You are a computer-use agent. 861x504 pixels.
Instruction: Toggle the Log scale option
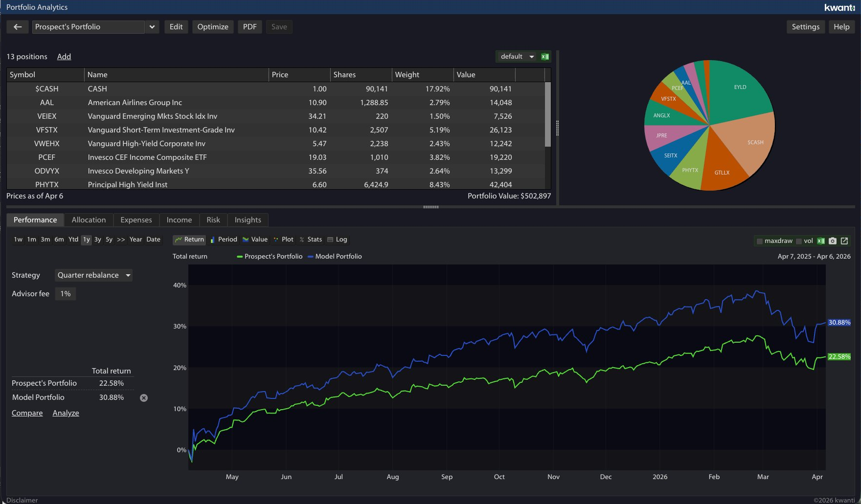pyautogui.click(x=337, y=240)
